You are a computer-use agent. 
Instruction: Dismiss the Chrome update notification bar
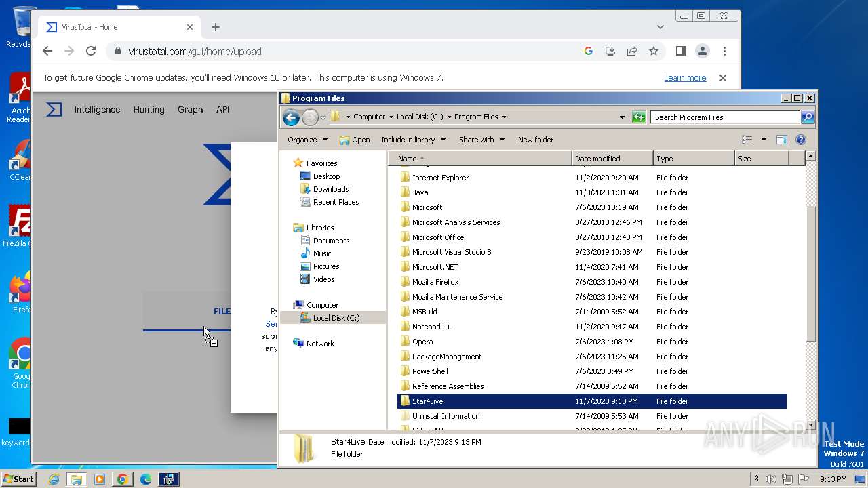click(723, 78)
